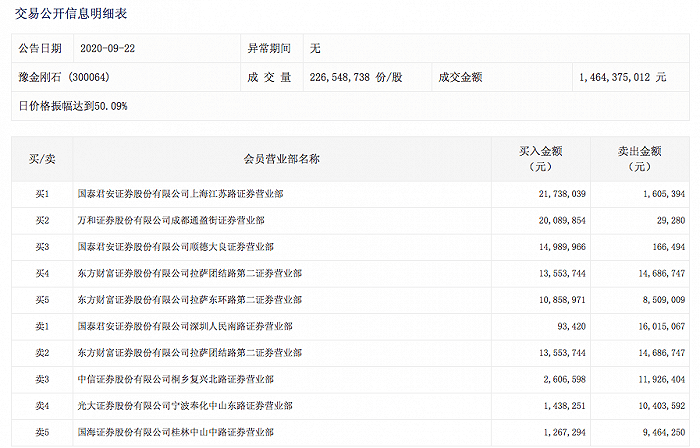
Task: Click sell amount 166,494
Action: pos(669,247)
